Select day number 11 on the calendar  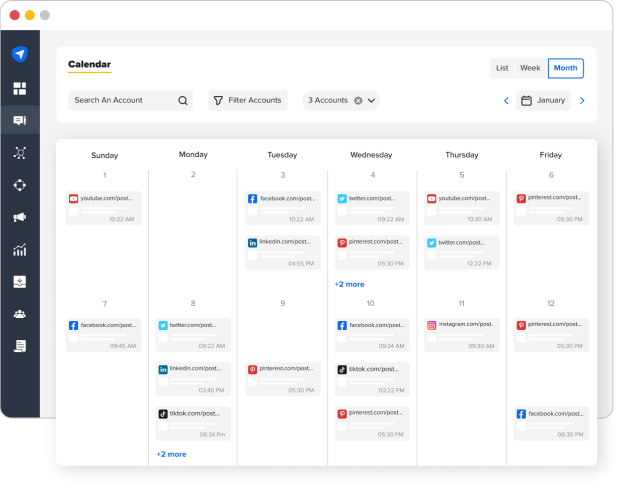coord(461,303)
